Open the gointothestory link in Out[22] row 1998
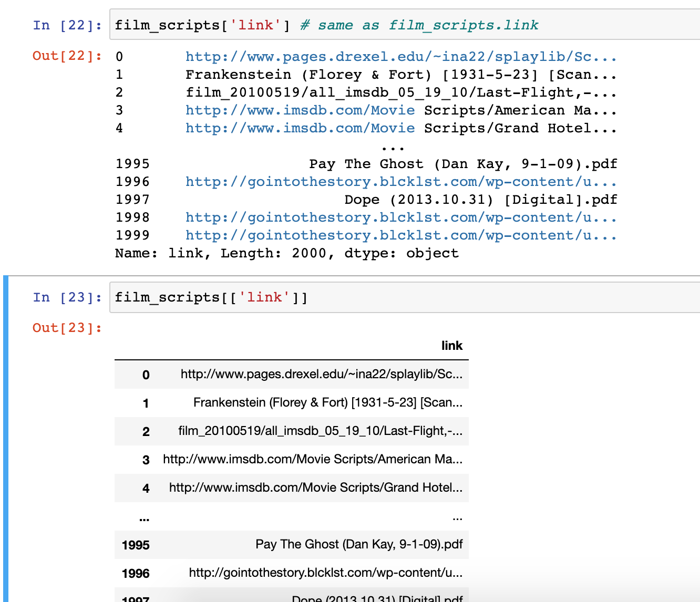 [x=401, y=217]
